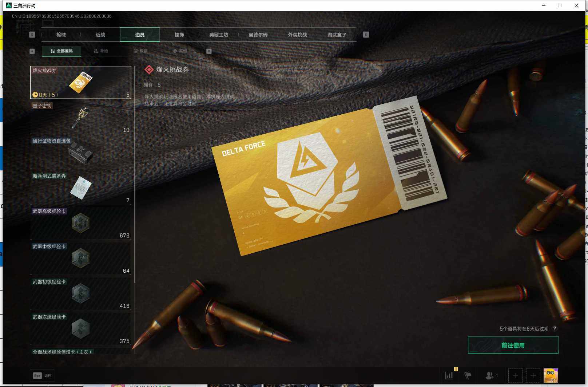
Task: Click the 三角洲行动 app icon in title bar
Action: point(9,5)
